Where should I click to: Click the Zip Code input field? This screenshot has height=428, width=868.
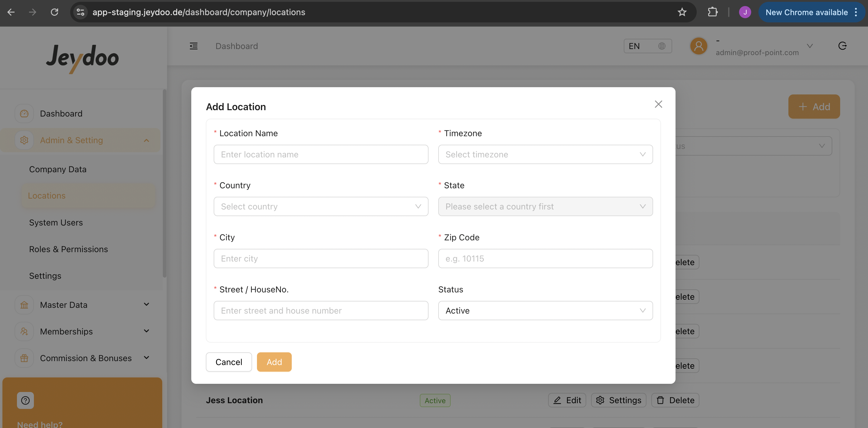point(545,258)
